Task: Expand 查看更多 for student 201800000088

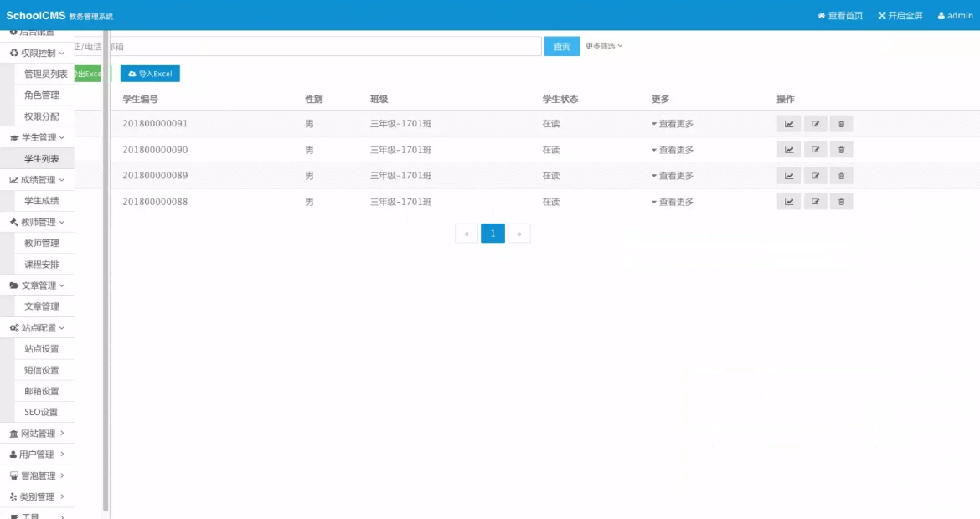Action: (x=673, y=202)
